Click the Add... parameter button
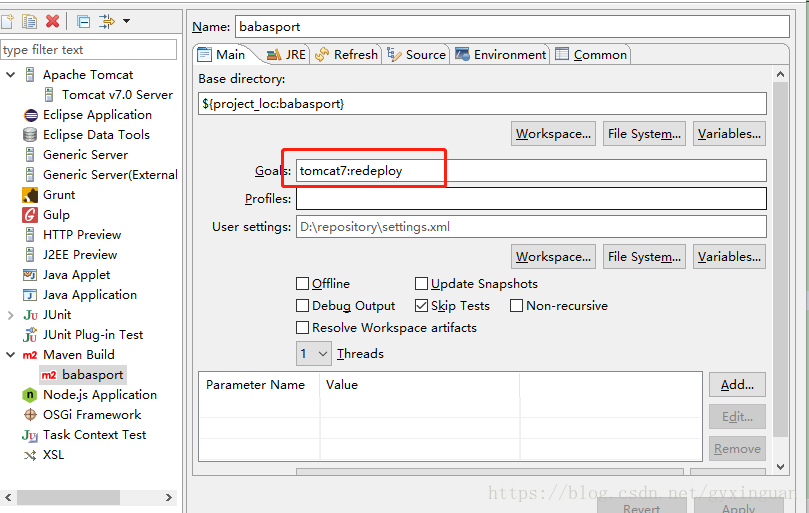This screenshot has height=513, width=809. pyautogui.click(x=737, y=384)
